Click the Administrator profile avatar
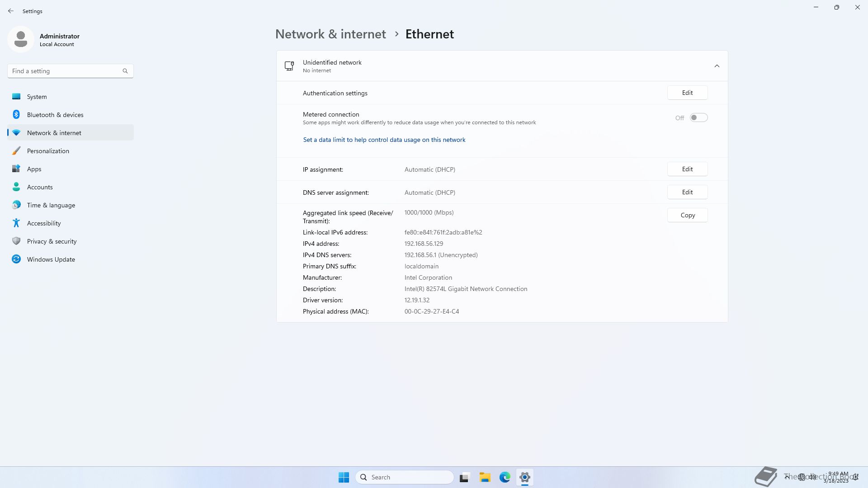 point(21,39)
